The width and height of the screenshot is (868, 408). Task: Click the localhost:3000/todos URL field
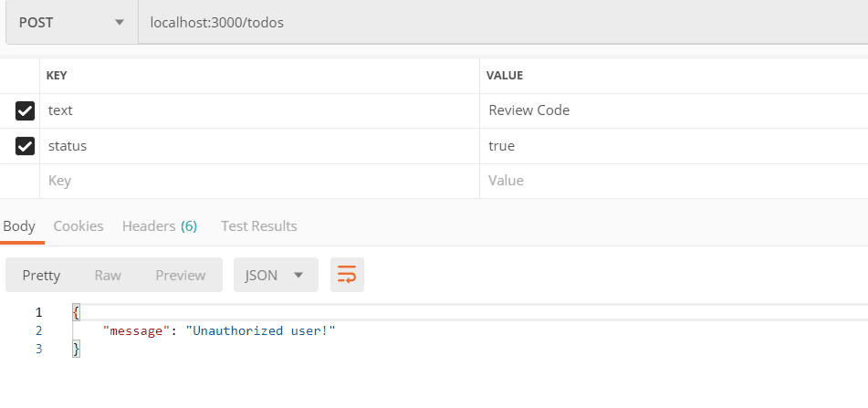pyautogui.click(x=500, y=23)
